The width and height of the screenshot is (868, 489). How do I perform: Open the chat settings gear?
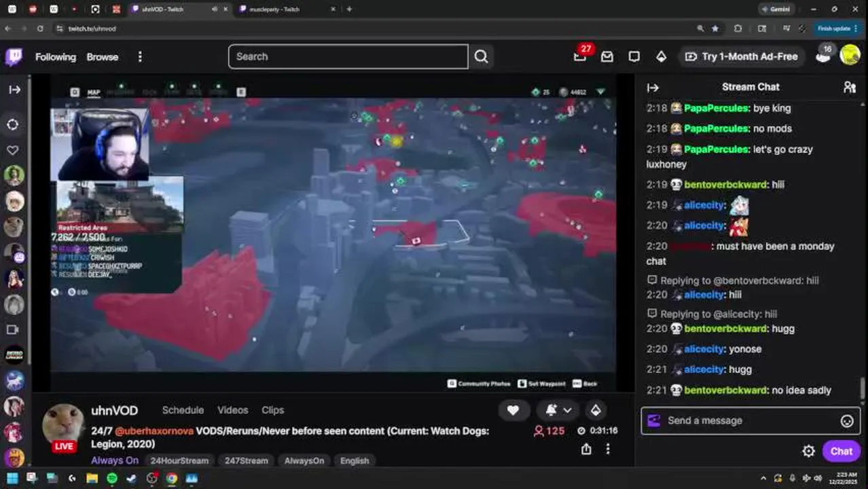[808, 451]
